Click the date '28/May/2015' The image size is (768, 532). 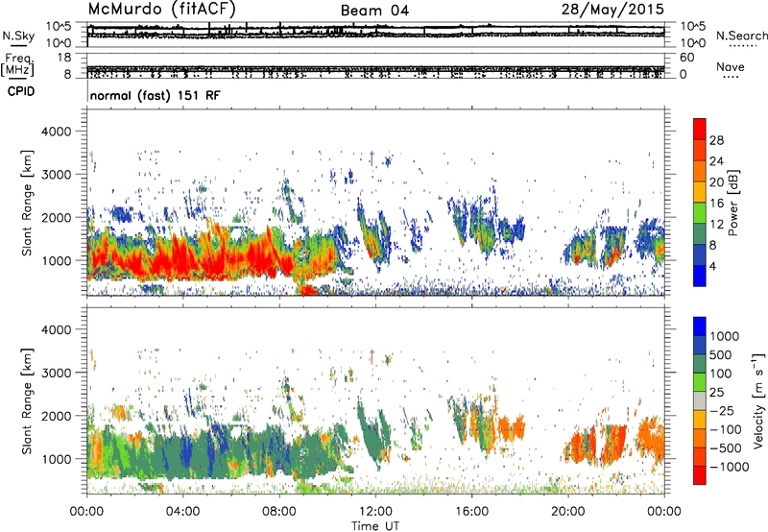[x=612, y=9]
